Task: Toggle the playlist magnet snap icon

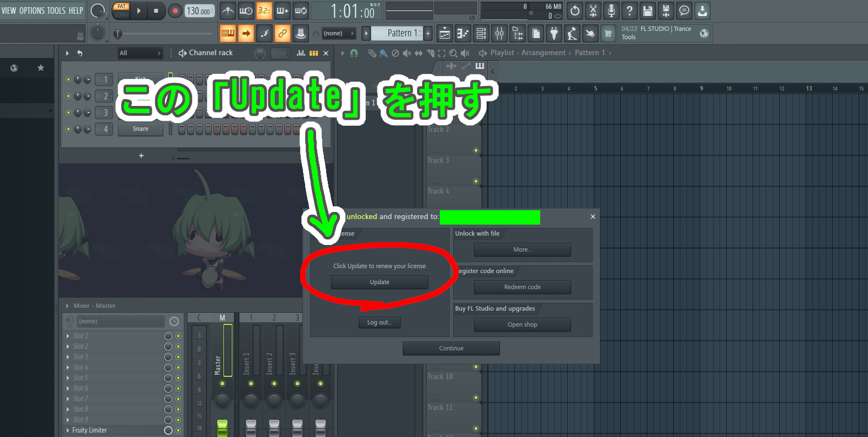Action: click(x=354, y=53)
